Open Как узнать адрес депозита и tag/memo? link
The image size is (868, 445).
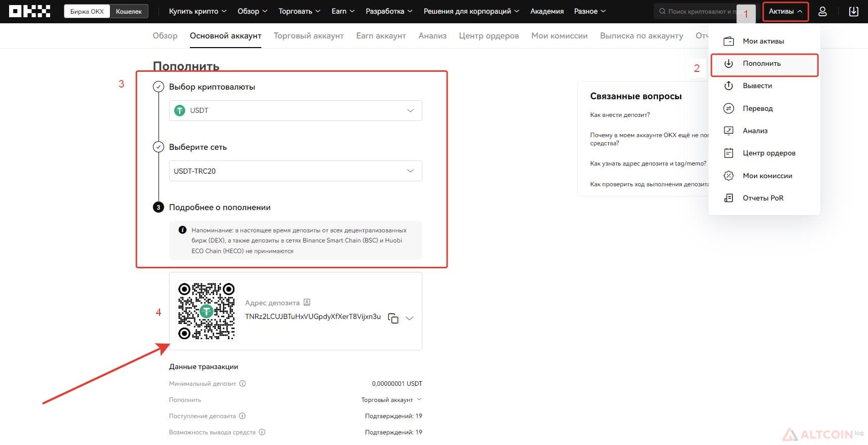pos(648,164)
